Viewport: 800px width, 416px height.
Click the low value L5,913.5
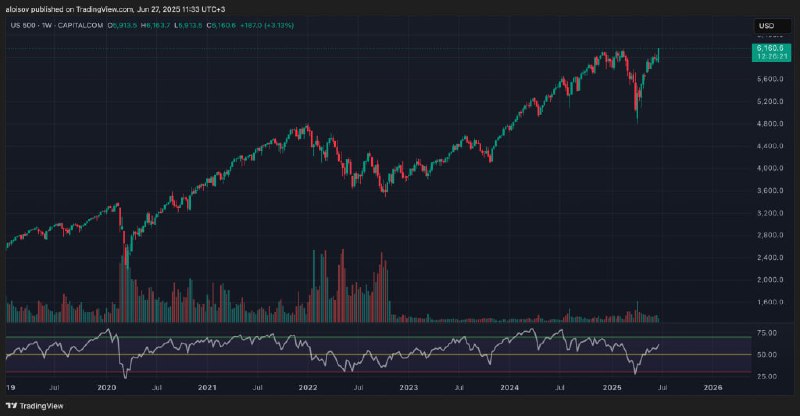[188, 25]
